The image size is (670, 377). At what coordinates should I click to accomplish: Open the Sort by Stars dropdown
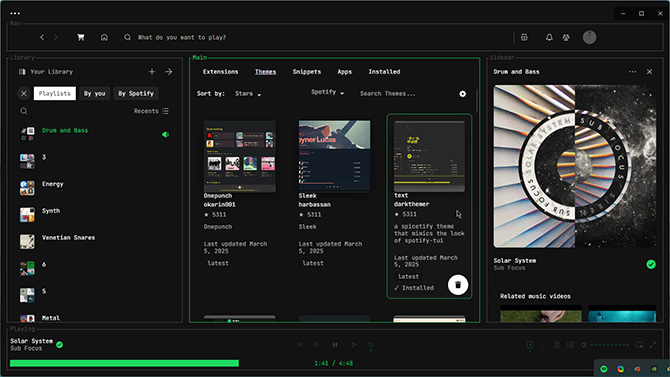click(x=248, y=94)
